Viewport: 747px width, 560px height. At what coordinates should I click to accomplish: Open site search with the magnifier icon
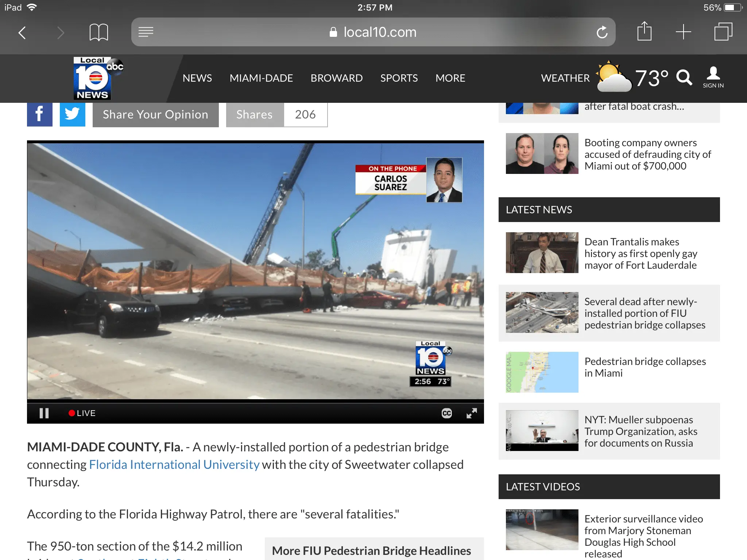[x=684, y=77]
